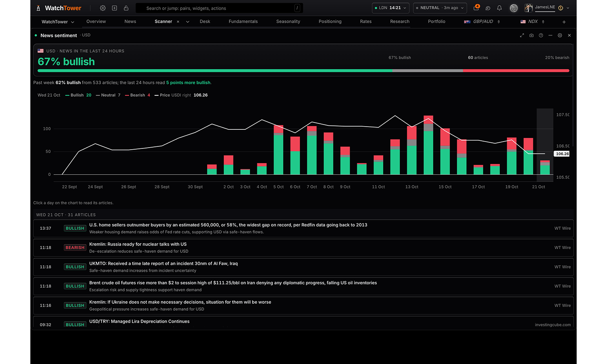607x364 pixels.
Task: Click the pin icon beside GBP/AUD
Action: pos(499,22)
